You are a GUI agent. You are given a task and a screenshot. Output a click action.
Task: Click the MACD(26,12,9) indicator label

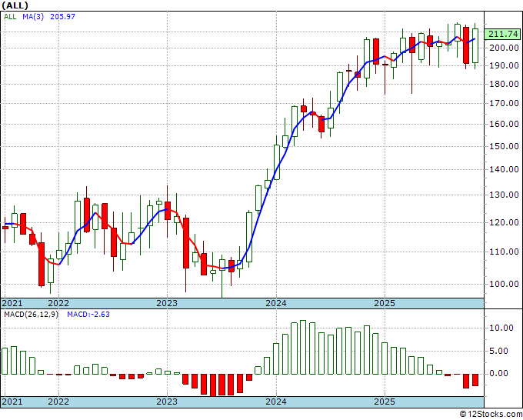pyautogui.click(x=31, y=315)
